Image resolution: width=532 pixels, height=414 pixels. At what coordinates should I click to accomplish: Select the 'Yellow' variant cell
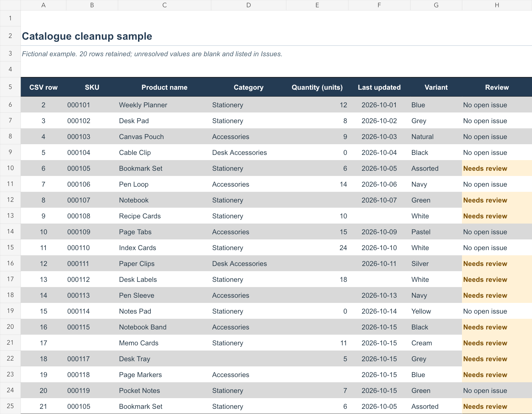[436, 311]
